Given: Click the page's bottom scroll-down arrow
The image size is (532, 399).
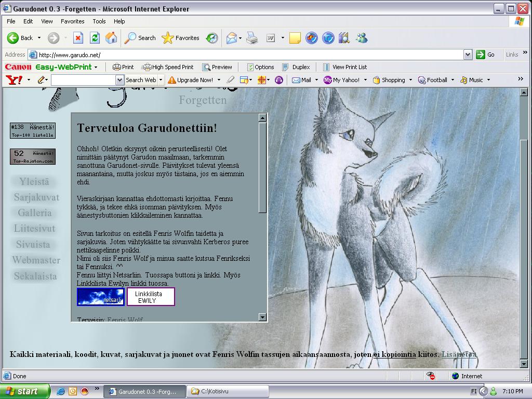Looking at the screenshot, I should click(x=524, y=364).
